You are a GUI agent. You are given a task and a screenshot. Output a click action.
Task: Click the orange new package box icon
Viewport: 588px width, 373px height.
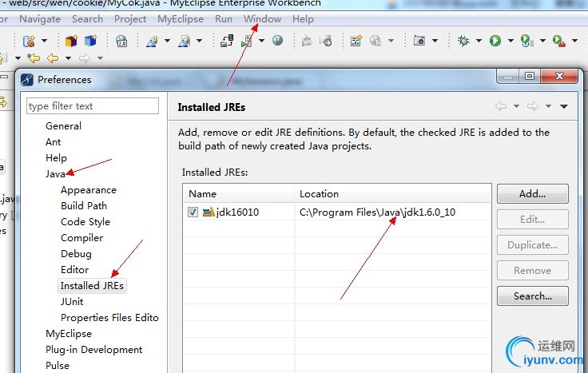[x=71, y=41]
